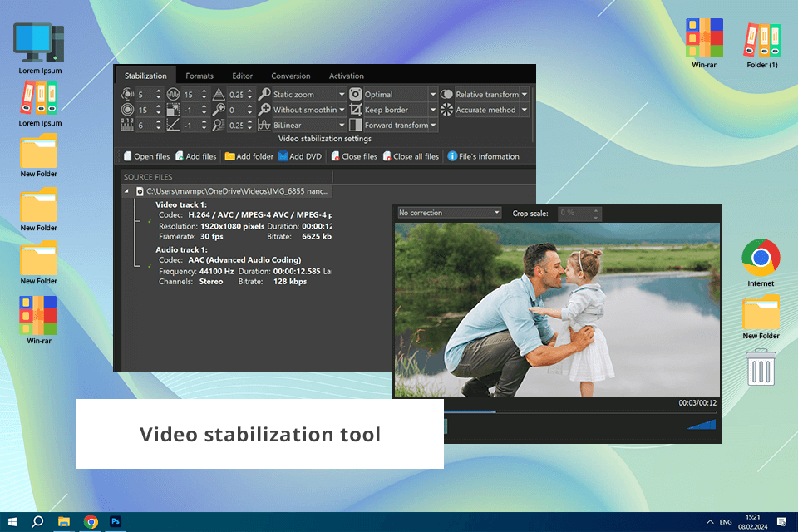Screen dimensions: 798x532
Task: Click the settings field showing value 6
Action: tap(149, 125)
